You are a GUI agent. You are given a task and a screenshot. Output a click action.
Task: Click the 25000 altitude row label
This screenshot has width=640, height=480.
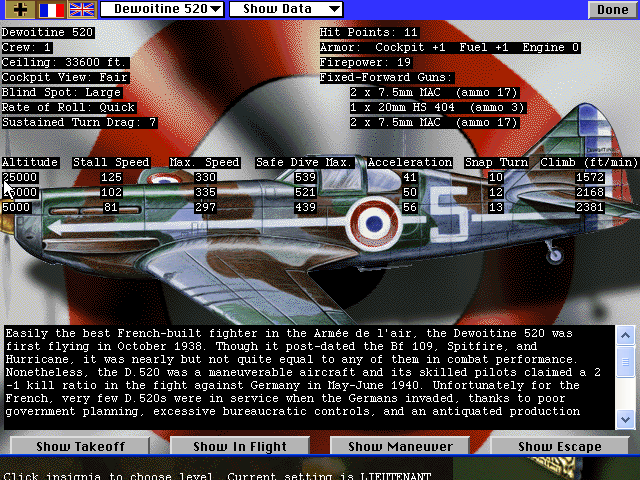pos(20,178)
